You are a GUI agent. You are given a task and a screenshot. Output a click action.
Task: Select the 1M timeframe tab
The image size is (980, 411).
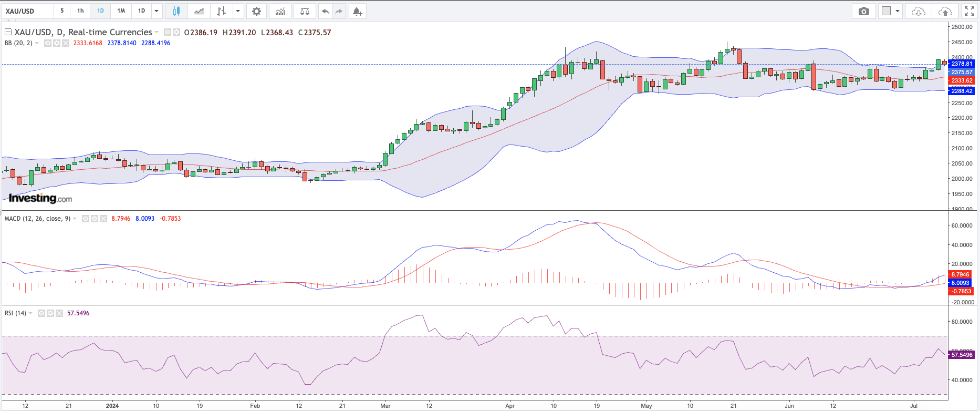[x=121, y=11]
